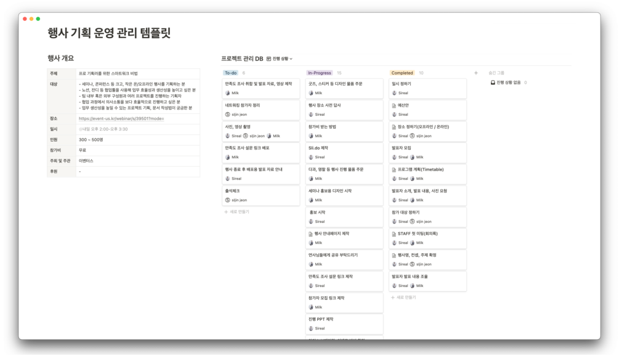This screenshot has width=619, height=364.
Task: Click Sireal avatar on Sli.do 제작 card
Action: click(310, 157)
